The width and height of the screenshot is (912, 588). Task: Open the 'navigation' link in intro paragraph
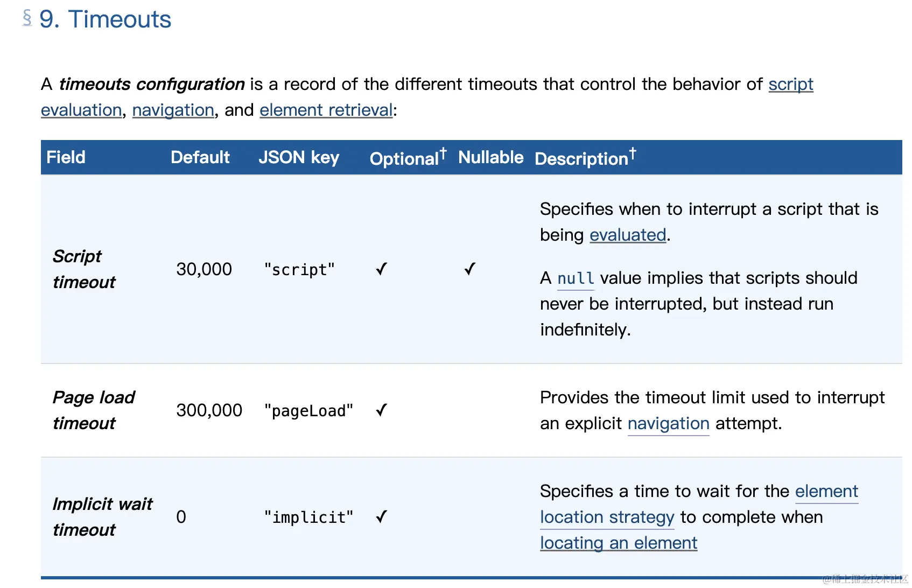(173, 110)
